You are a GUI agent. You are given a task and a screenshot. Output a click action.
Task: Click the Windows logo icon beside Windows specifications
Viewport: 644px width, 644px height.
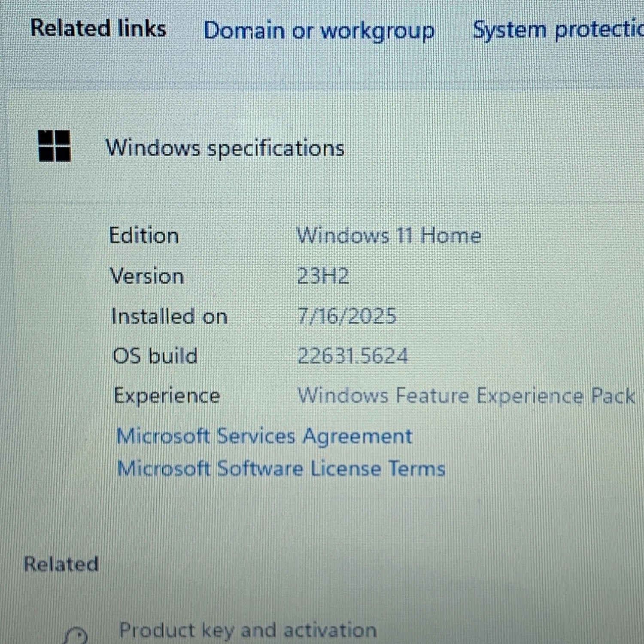[x=55, y=146]
